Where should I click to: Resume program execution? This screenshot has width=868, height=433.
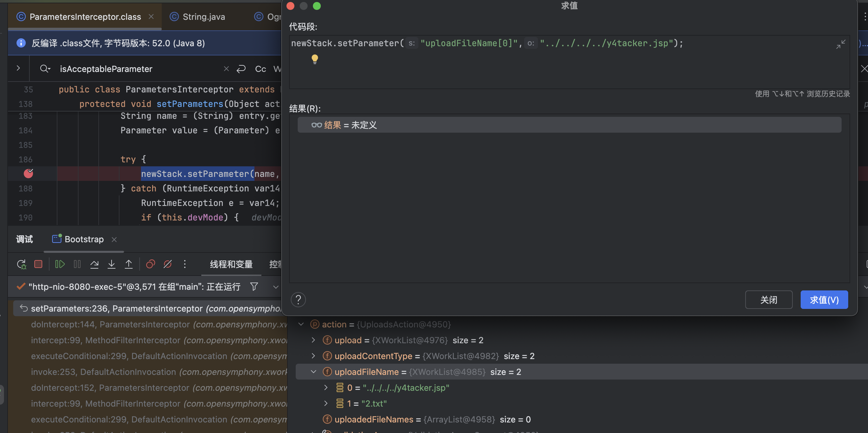pyautogui.click(x=59, y=264)
